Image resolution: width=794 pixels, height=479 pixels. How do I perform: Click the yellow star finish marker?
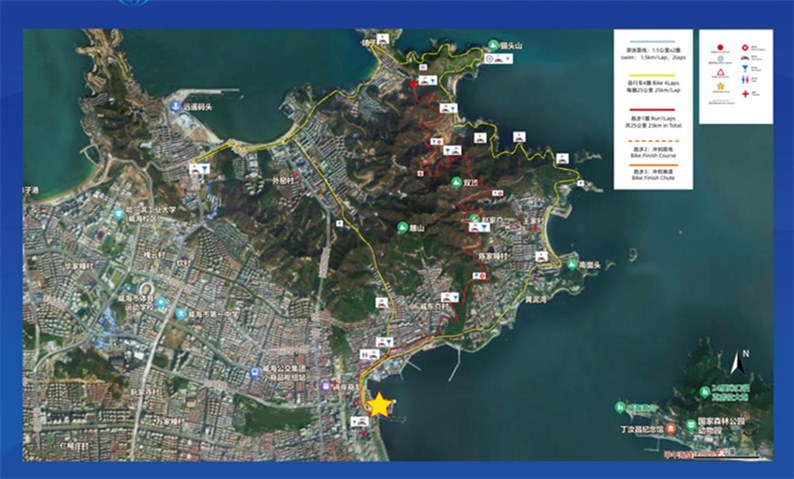(x=380, y=405)
